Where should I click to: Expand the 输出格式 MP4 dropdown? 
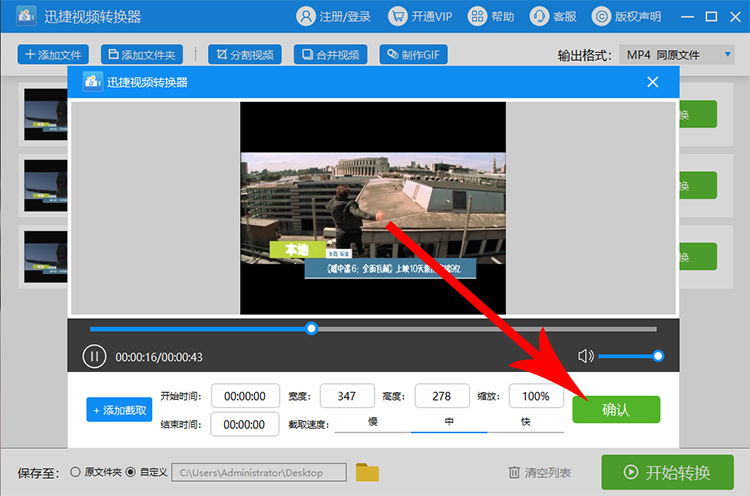click(677, 55)
